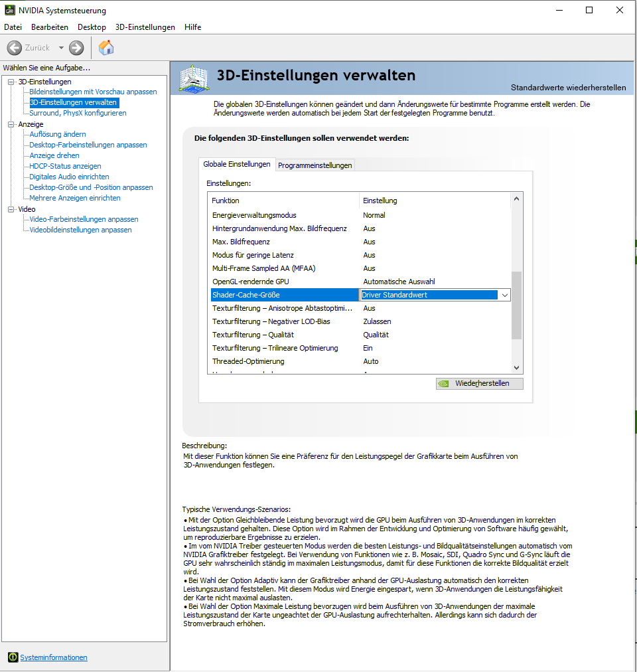The width and height of the screenshot is (637, 672).
Task: Open the Bearbeiten menu
Action: click(x=50, y=27)
